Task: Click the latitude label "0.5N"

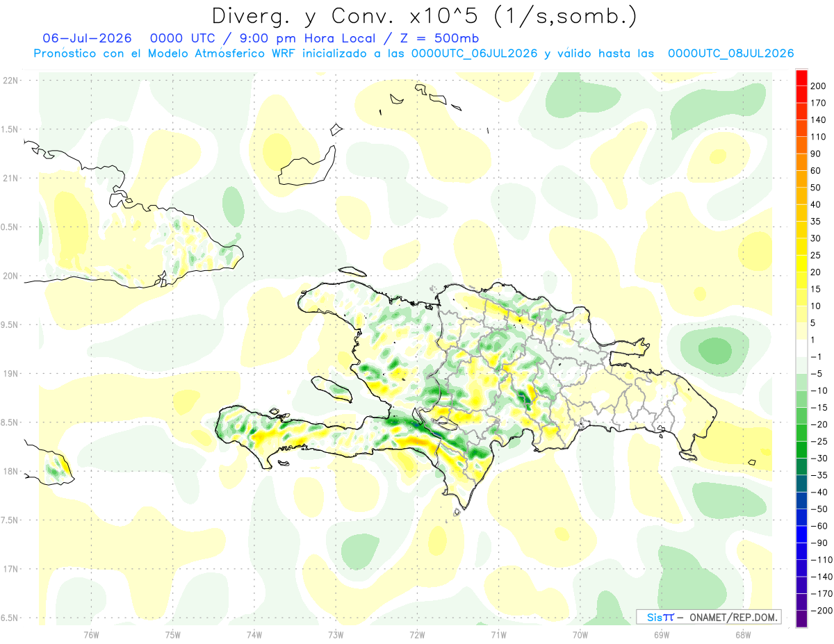Action: click(9, 227)
